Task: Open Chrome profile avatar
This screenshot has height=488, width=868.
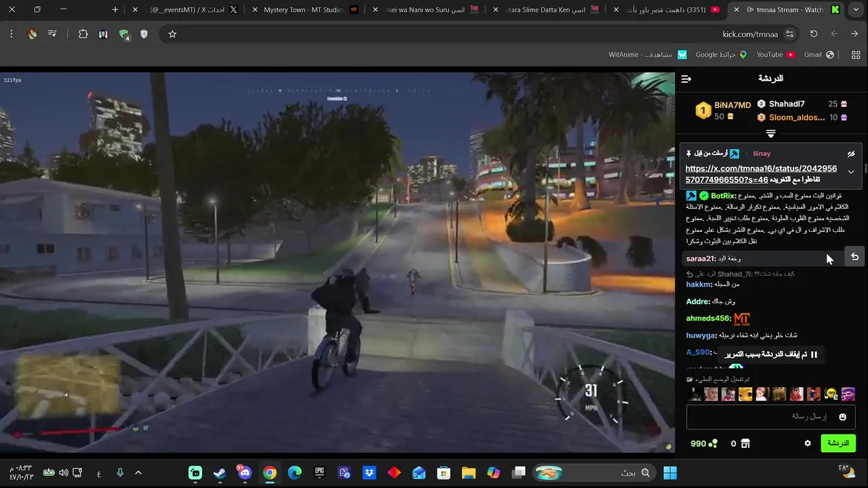Action: (x=32, y=34)
